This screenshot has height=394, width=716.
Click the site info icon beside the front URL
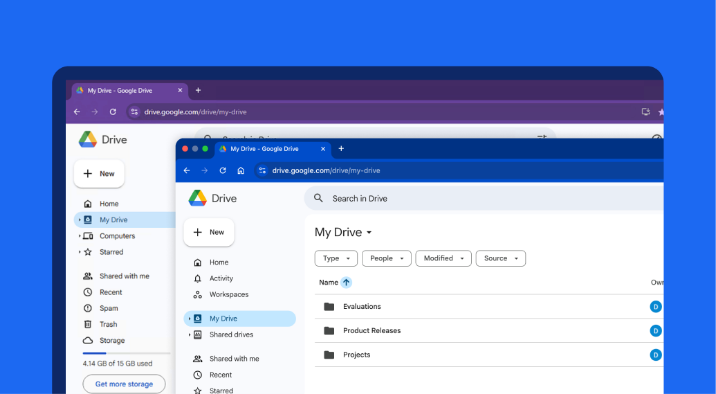tap(262, 171)
